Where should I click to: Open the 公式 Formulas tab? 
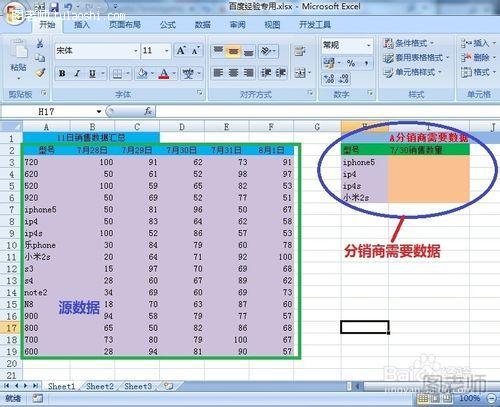tap(168, 25)
